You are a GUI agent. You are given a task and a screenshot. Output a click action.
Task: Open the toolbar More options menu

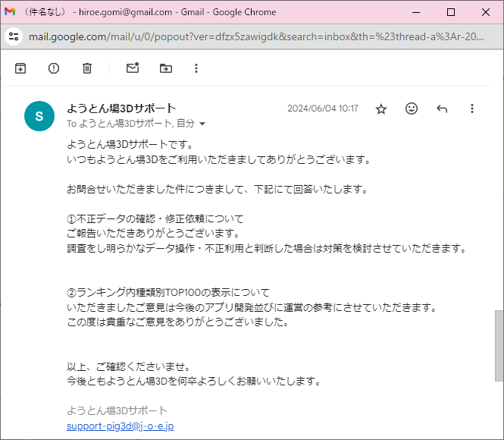point(196,68)
